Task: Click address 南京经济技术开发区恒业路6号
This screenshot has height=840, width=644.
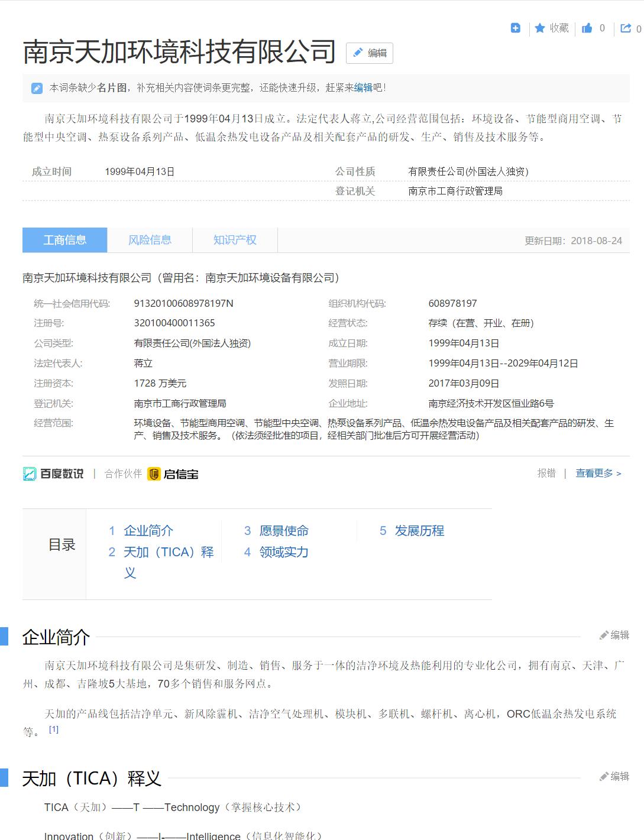Action: (491, 403)
